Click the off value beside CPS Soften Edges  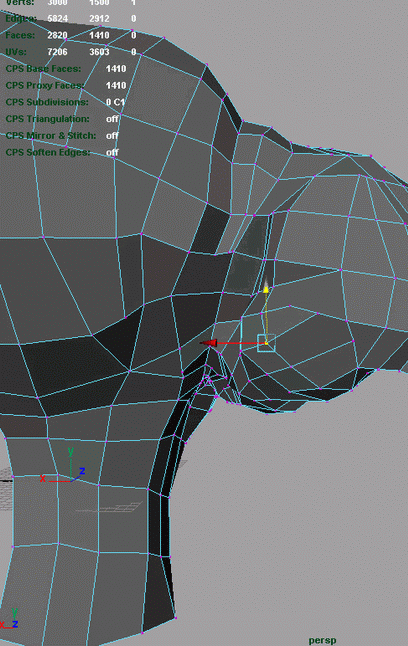[112, 152]
